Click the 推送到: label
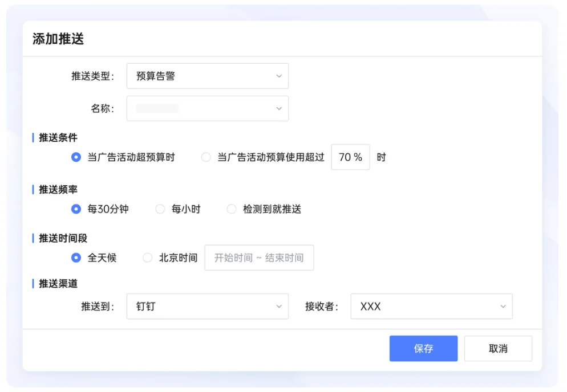This screenshot has width=567, height=392. 98,307
